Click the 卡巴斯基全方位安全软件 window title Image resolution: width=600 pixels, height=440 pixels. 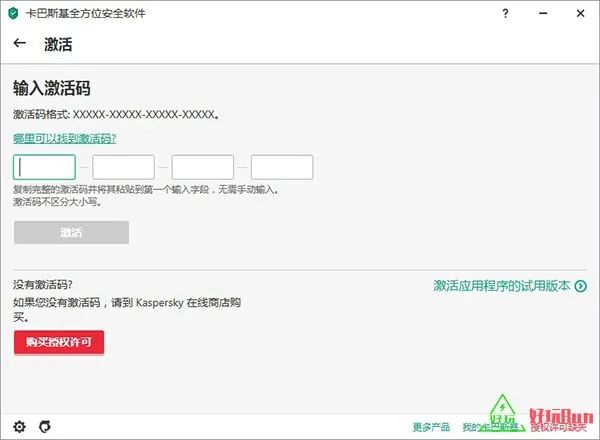click(86, 13)
